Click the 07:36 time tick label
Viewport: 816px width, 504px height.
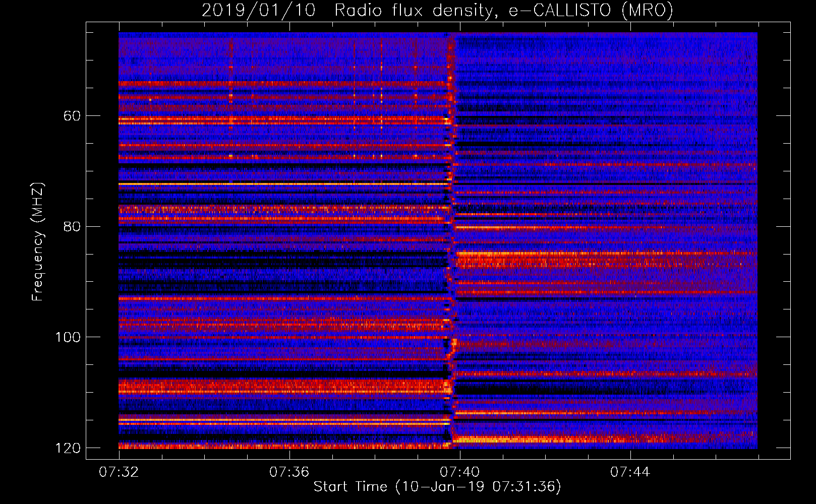click(x=289, y=472)
